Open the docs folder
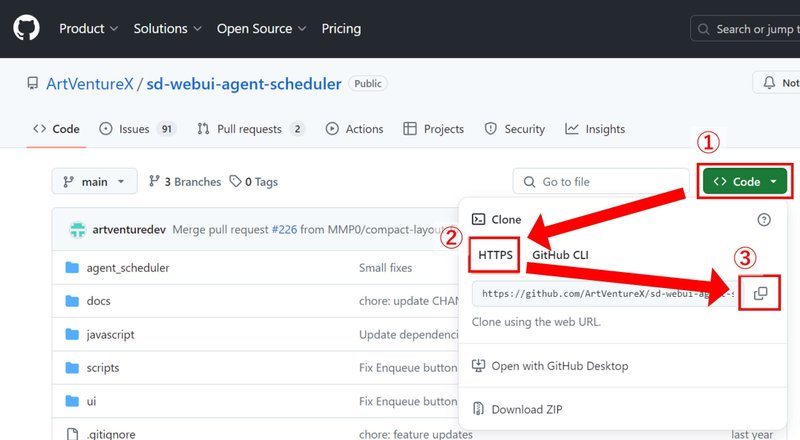Image resolution: width=800 pixels, height=440 pixels. click(x=99, y=301)
